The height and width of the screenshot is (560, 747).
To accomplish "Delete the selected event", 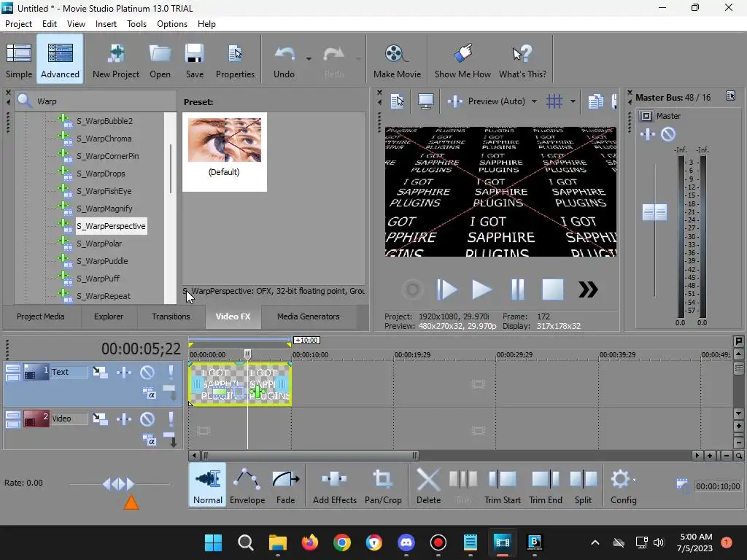I will [x=428, y=486].
